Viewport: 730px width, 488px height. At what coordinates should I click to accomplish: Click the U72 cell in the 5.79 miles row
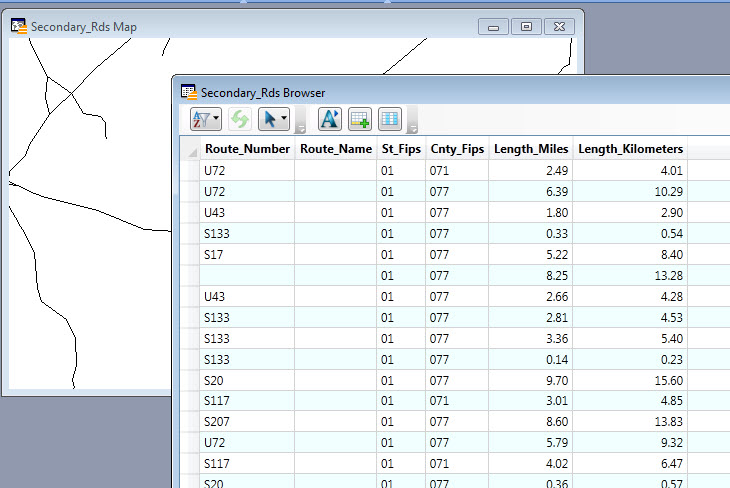pyautogui.click(x=247, y=442)
